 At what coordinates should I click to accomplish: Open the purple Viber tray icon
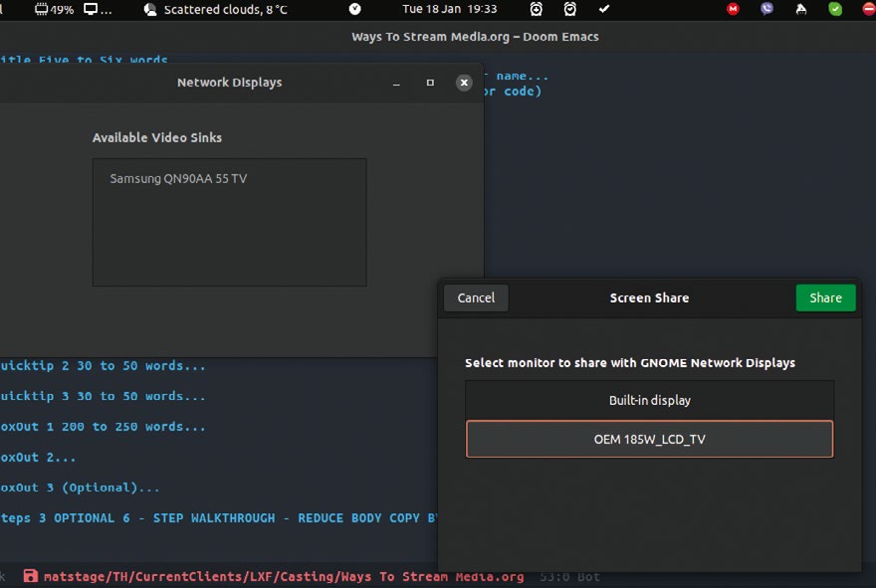[x=767, y=9]
